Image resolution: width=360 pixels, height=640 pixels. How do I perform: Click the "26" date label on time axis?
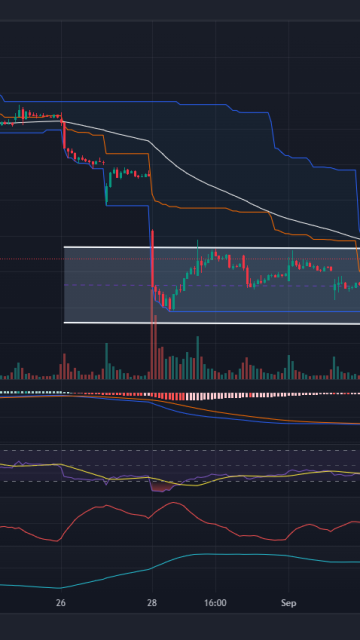tap(61, 603)
